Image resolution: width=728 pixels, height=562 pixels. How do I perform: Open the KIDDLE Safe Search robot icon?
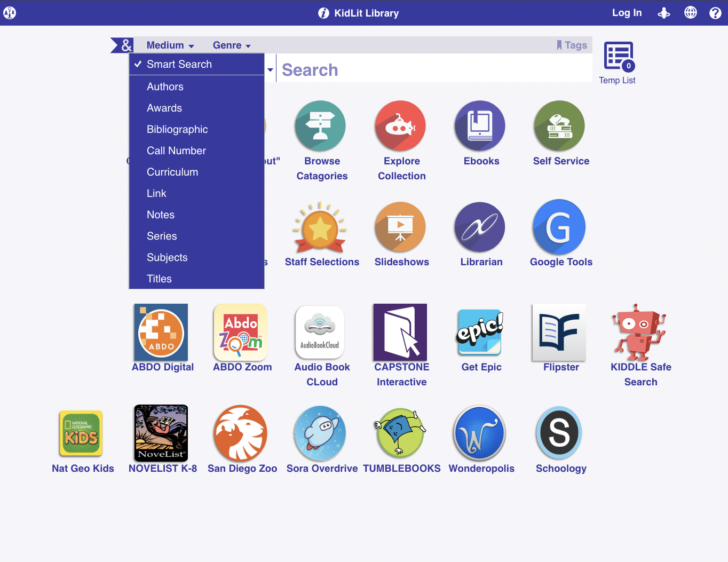639,333
